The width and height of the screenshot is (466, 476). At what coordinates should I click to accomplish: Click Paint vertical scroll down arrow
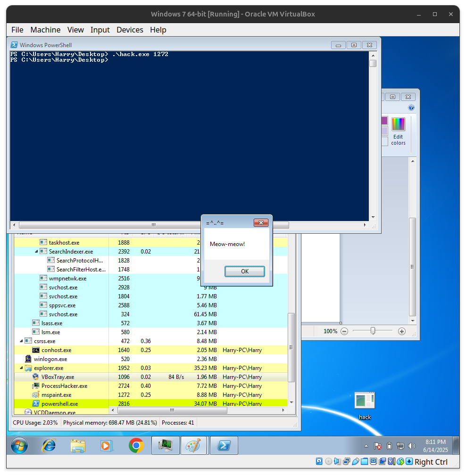click(413, 320)
